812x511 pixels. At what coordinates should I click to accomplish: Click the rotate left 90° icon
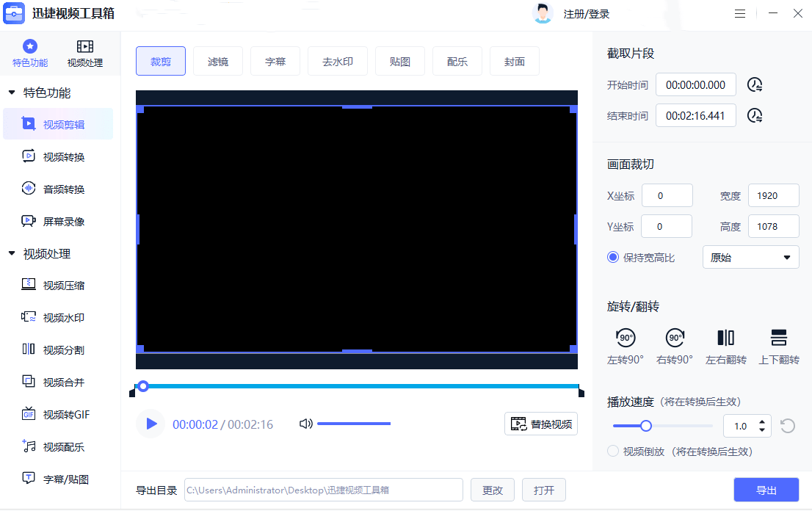coord(626,338)
